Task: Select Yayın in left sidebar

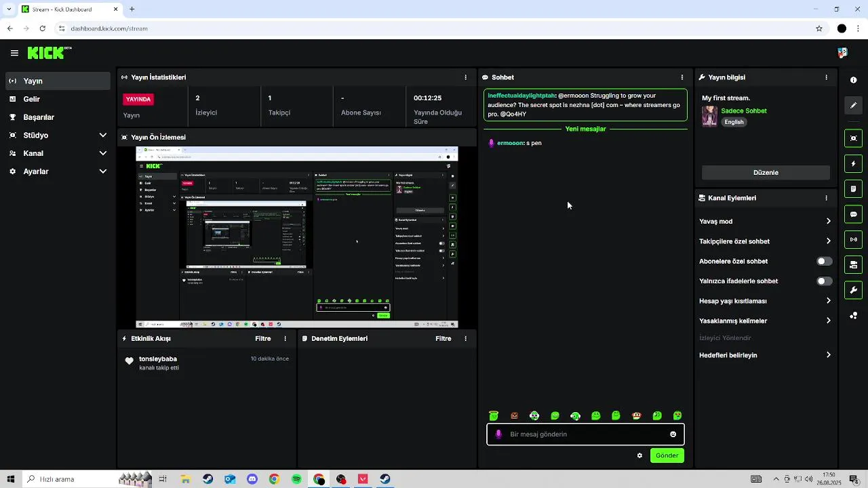Action: tap(58, 81)
